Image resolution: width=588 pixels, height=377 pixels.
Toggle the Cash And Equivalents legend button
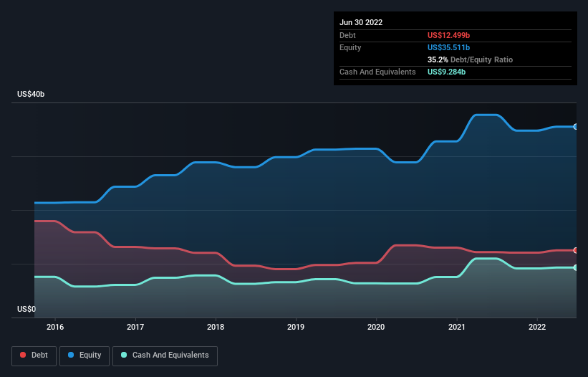click(165, 355)
